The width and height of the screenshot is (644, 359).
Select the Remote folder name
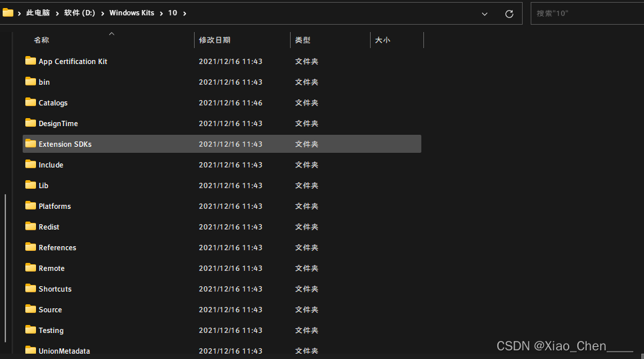click(x=52, y=268)
